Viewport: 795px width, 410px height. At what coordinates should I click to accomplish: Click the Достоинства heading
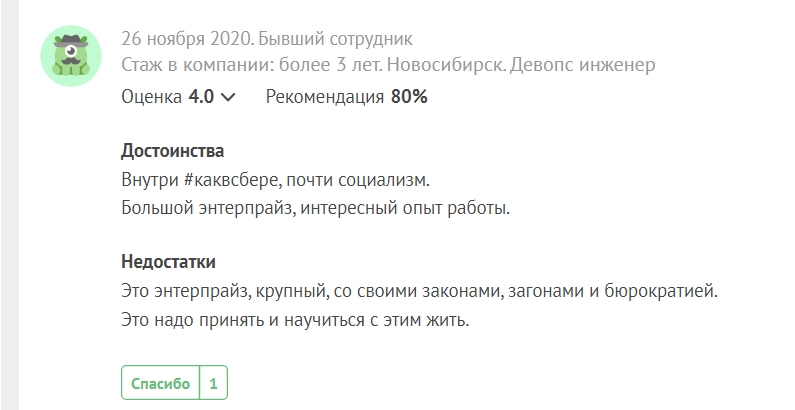pyautogui.click(x=172, y=151)
